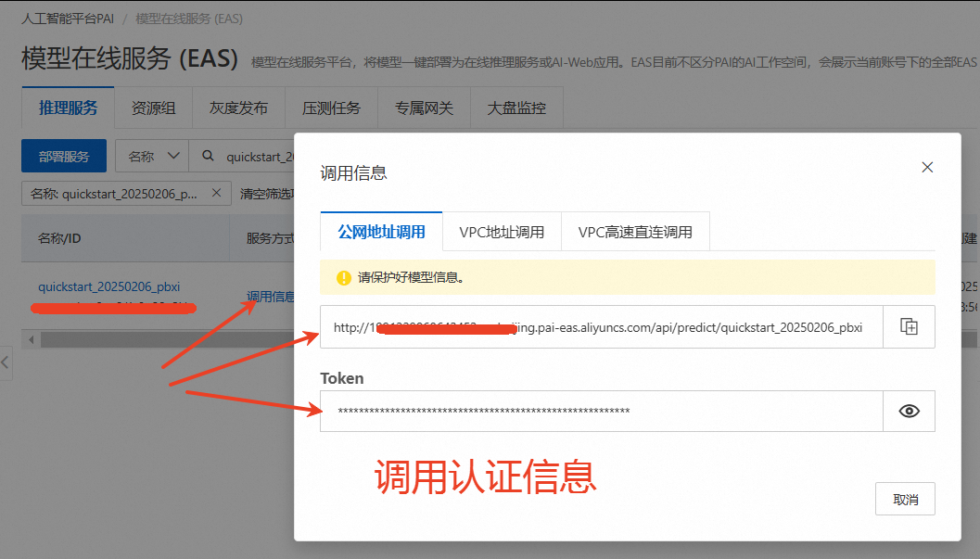Click inside the endpoint URL field
The width and height of the screenshot is (980, 559).
coord(603,326)
